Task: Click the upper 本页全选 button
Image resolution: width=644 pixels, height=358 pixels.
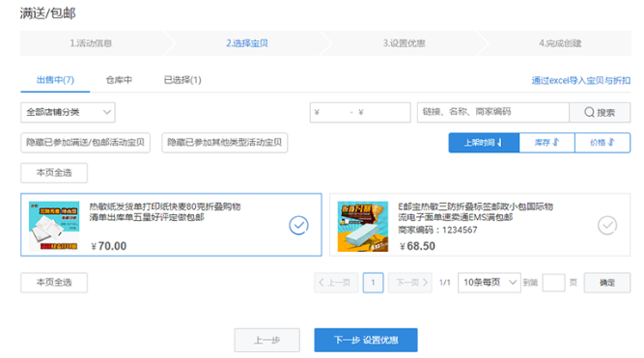Action: coord(54,173)
